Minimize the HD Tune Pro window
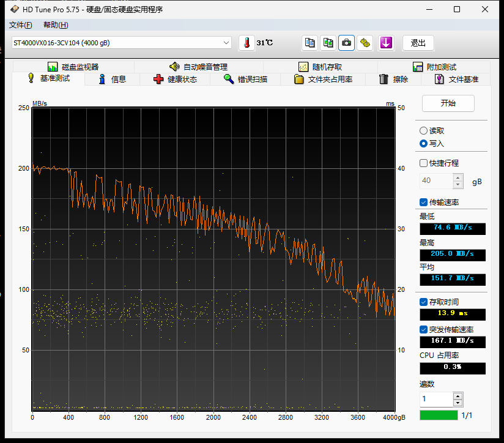 [429, 9]
